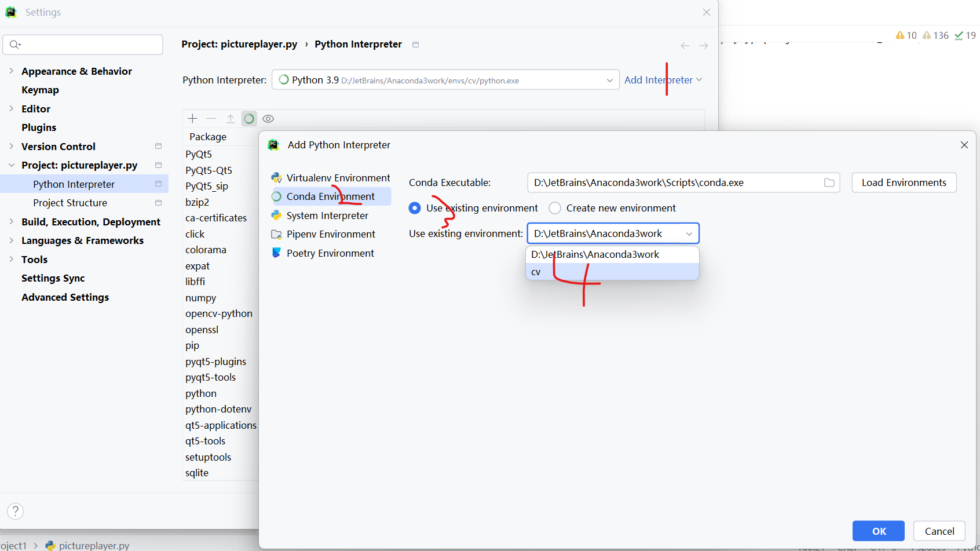
Task: Collapse the Project: pictureplayer.py node
Action: [11, 165]
